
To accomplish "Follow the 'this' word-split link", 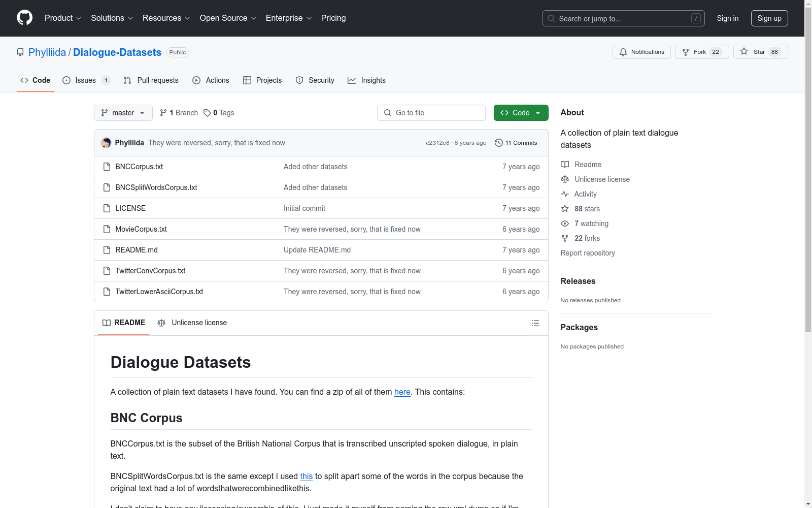I will pyautogui.click(x=307, y=477).
